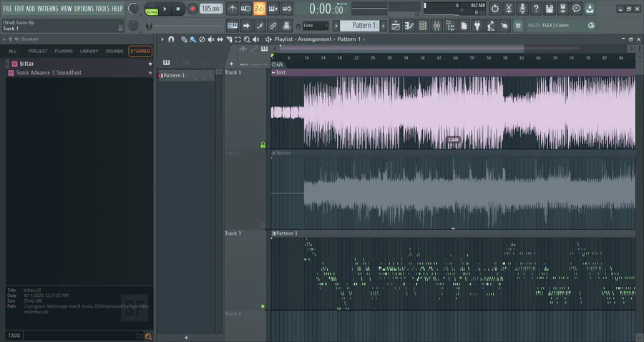The image size is (644, 342).
Task: Click the render/export audio icon
Action: click(x=562, y=8)
